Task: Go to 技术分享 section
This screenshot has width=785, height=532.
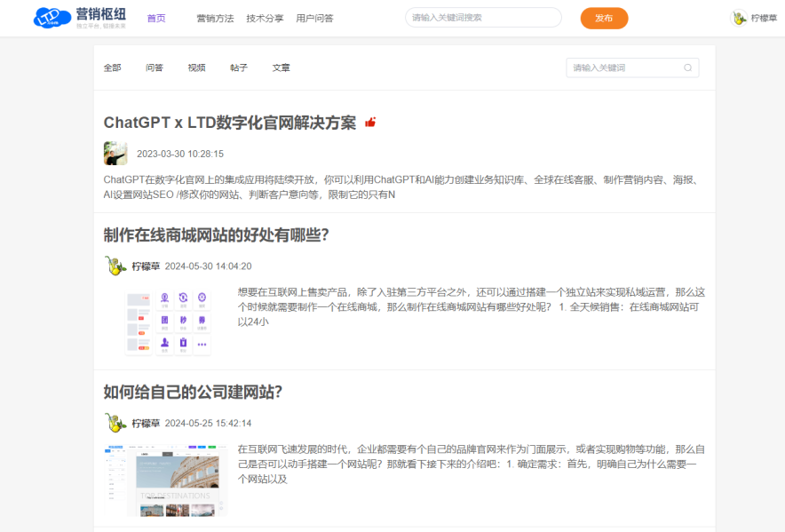Action: pyautogui.click(x=265, y=18)
